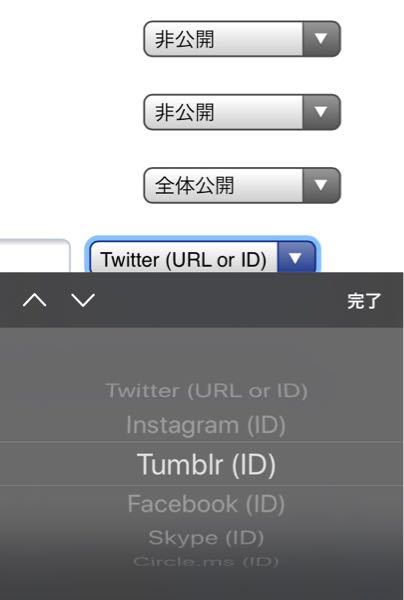404x600 pixels.
Task: Select Instagram (ID) in picker
Action: [206, 425]
